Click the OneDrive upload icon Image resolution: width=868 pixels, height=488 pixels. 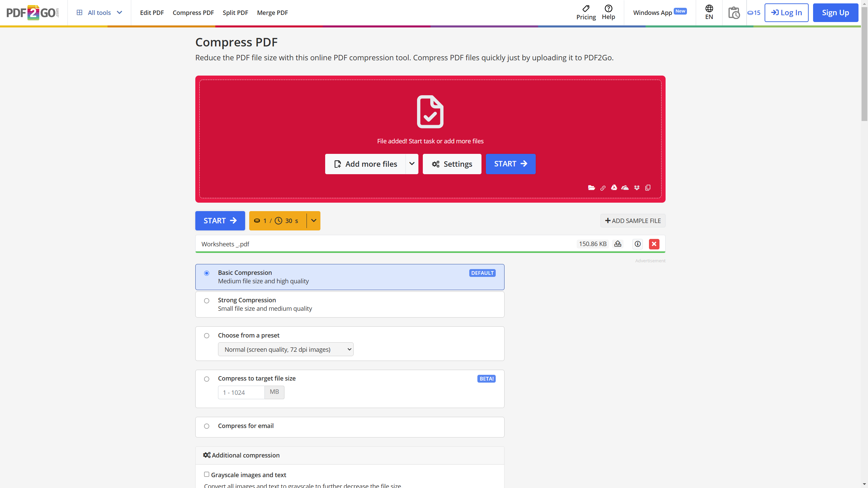(625, 188)
